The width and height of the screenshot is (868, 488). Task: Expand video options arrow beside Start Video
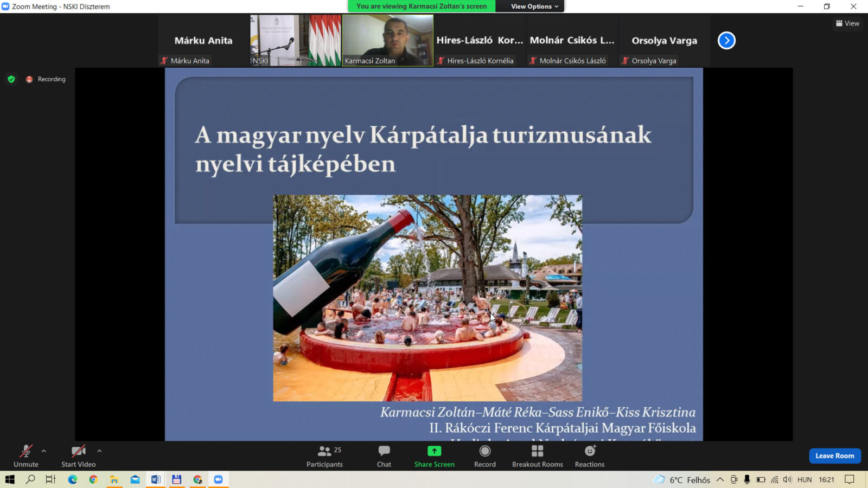(x=99, y=451)
